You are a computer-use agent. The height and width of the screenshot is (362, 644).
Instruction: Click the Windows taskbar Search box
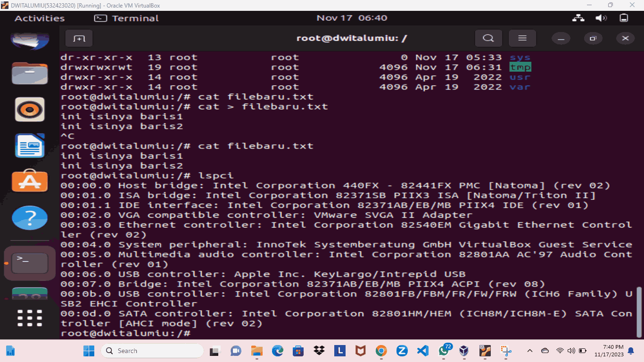[152, 351]
